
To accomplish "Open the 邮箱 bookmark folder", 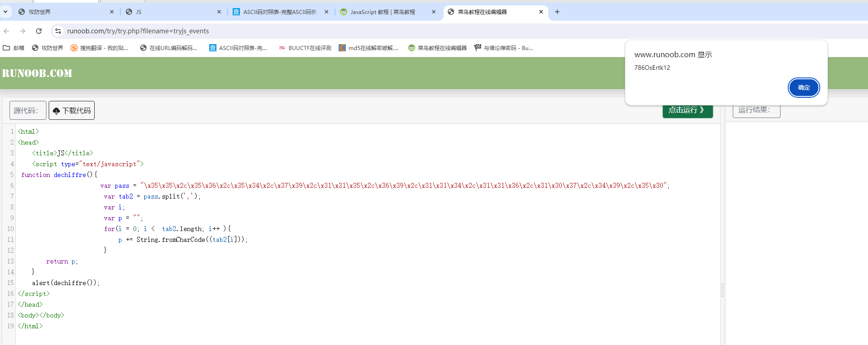I will (x=14, y=48).
